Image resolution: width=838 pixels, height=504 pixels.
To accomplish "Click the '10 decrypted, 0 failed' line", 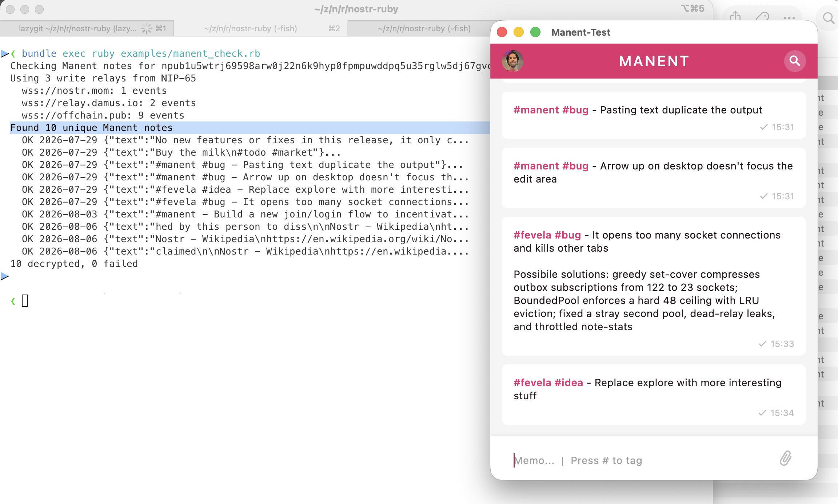I will (74, 264).
